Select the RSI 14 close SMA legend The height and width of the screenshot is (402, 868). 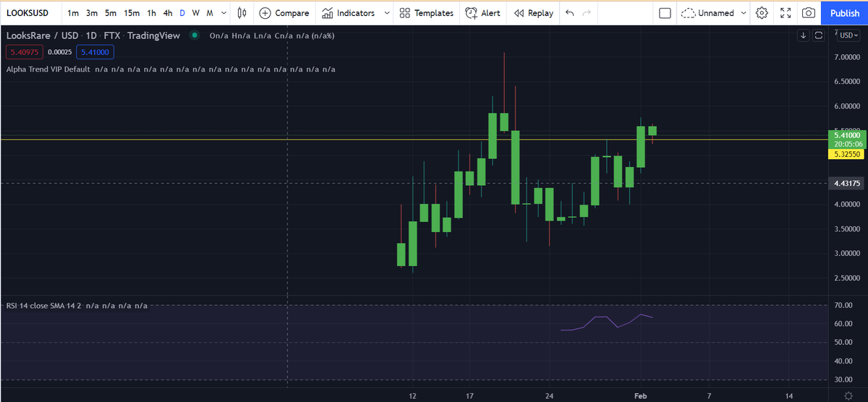click(44, 306)
